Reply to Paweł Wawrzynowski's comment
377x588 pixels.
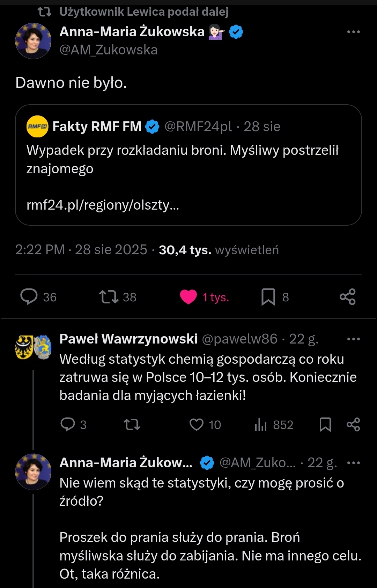click(68, 424)
